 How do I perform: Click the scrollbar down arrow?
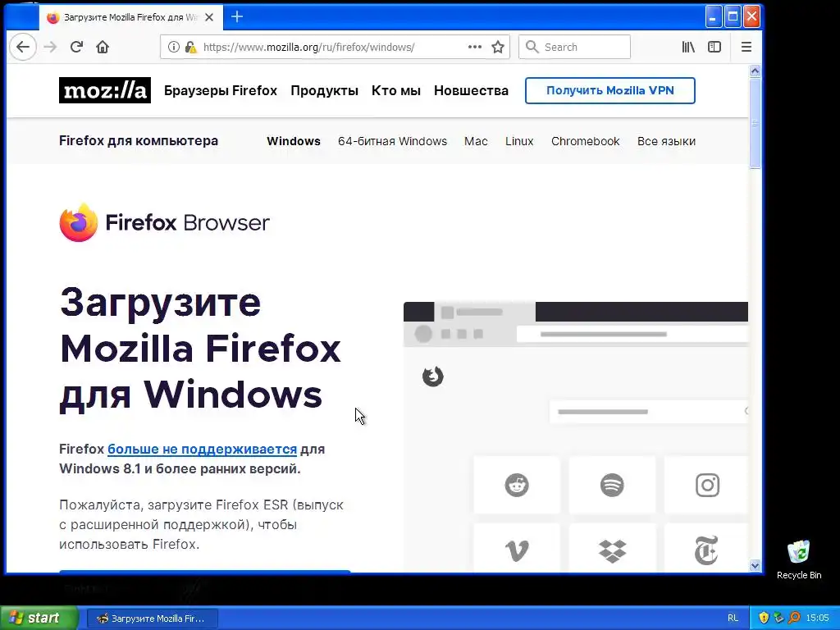click(755, 566)
